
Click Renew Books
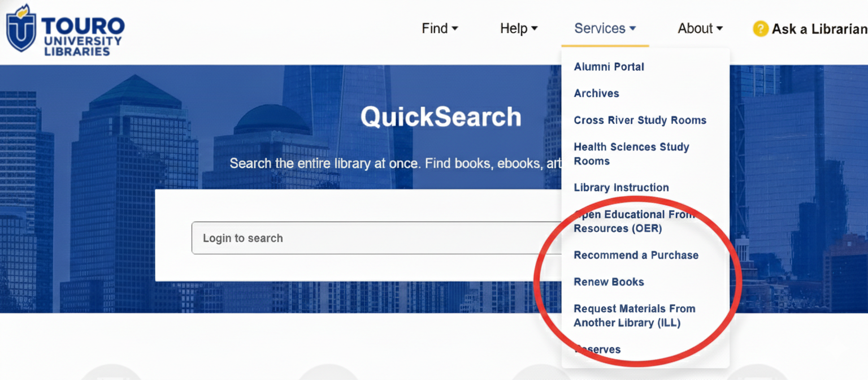point(609,282)
